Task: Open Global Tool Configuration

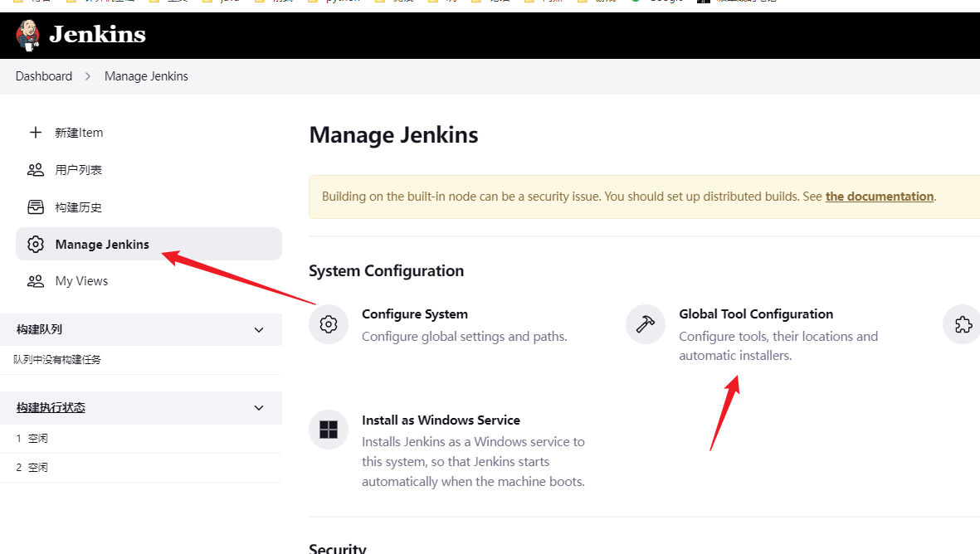Action: [x=756, y=314]
